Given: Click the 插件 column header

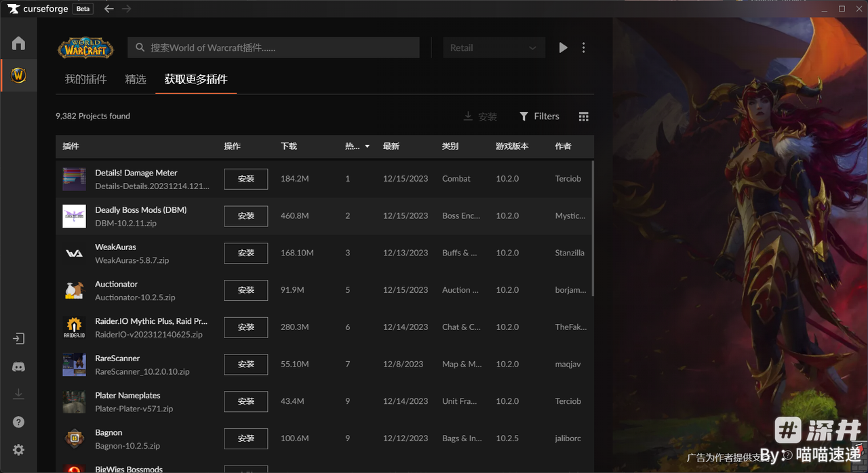Looking at the screenshot, I should [71, 146].
